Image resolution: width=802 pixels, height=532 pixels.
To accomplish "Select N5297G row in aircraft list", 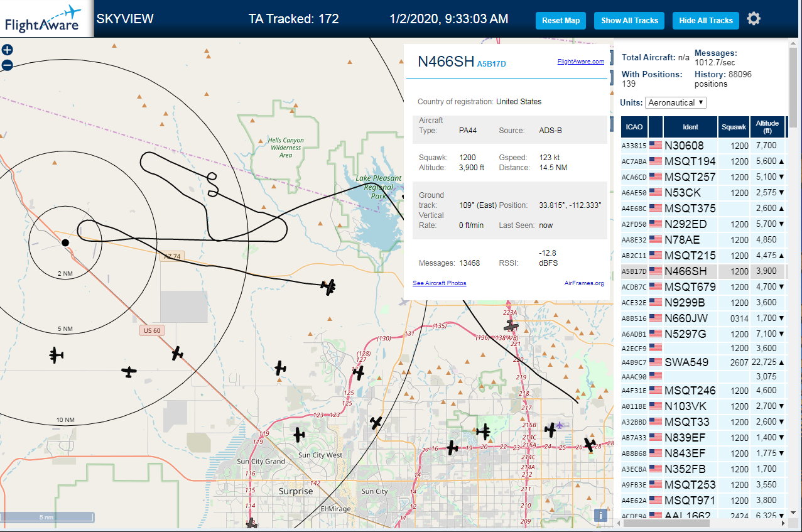I will point(704,334).
